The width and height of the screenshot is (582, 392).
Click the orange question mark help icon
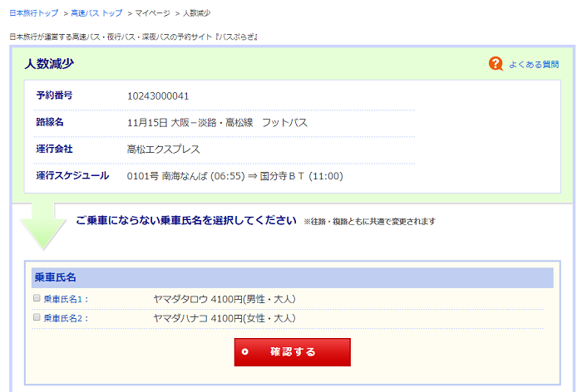click(496, 64)
